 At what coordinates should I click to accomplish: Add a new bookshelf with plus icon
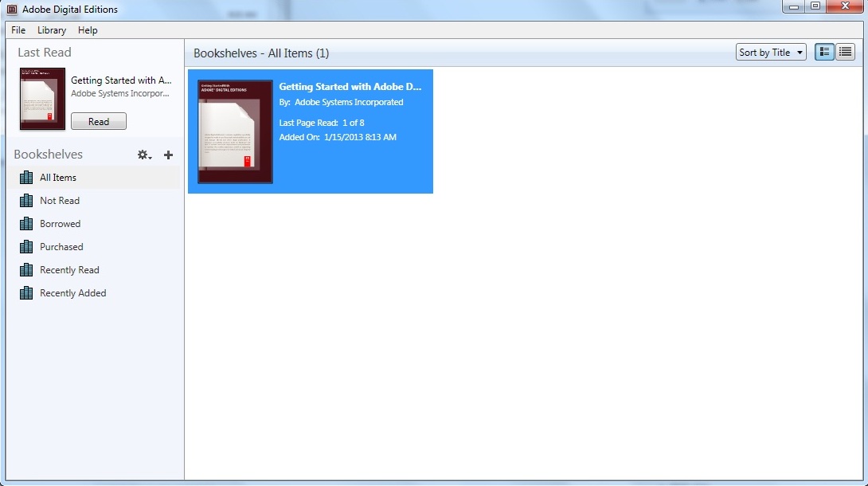pos(168,155)
